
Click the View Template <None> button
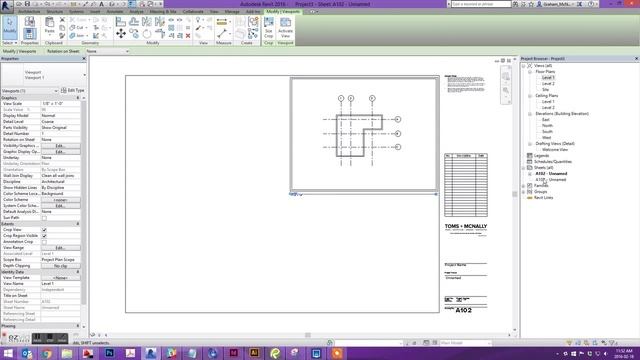pyautogui.click(x=60, y=278)
